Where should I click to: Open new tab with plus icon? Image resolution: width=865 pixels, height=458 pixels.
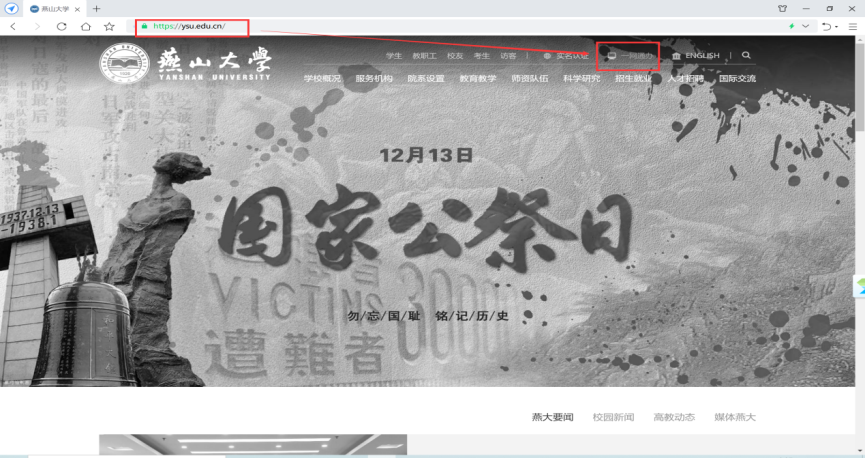pyautogui.click(x=97, y=8)
